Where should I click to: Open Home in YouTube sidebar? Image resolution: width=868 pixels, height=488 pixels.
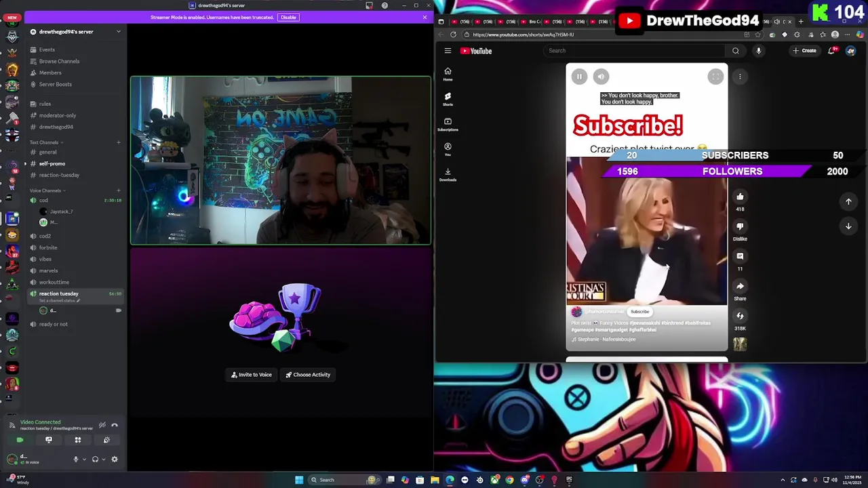coord(448,74)
